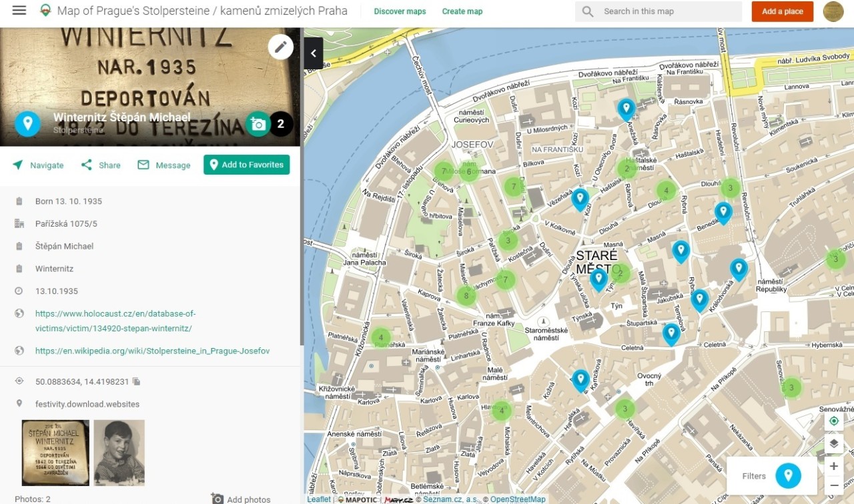Collapse the side panel with the chevron
Viewport: 854px width, 504px height.
coord(314,53)
